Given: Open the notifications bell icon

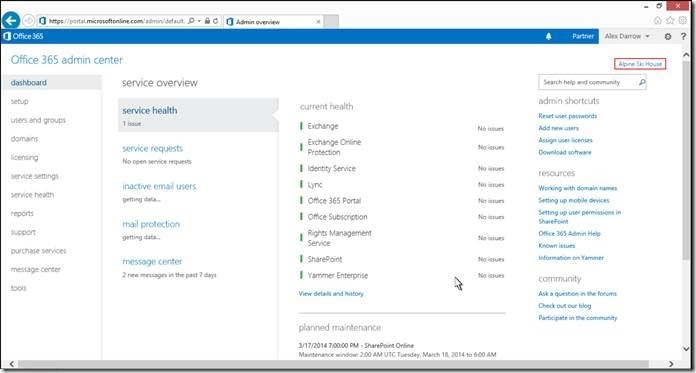Looking at the screenshot, I should point(548,36).
